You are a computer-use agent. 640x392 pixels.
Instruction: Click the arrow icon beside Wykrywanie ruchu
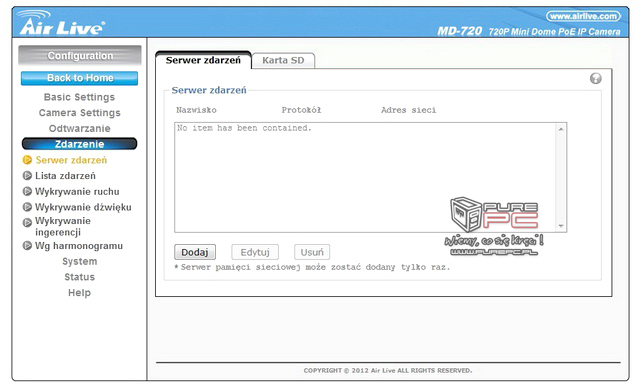(27, 191)
